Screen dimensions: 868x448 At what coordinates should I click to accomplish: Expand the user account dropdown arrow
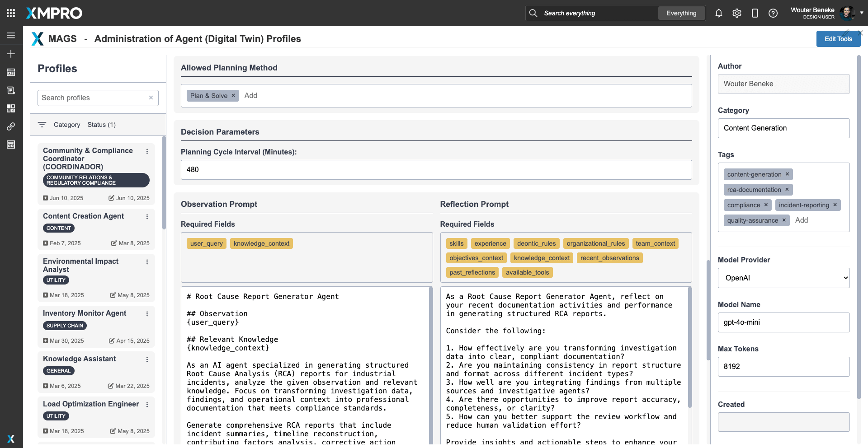[862, 13]
